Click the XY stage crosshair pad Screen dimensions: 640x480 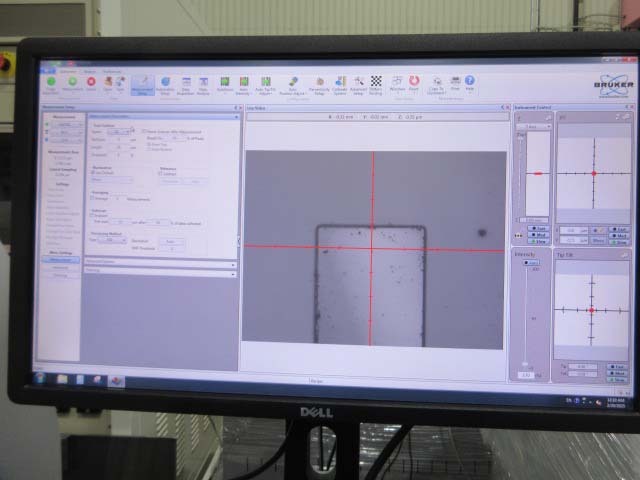pos(594,173)
